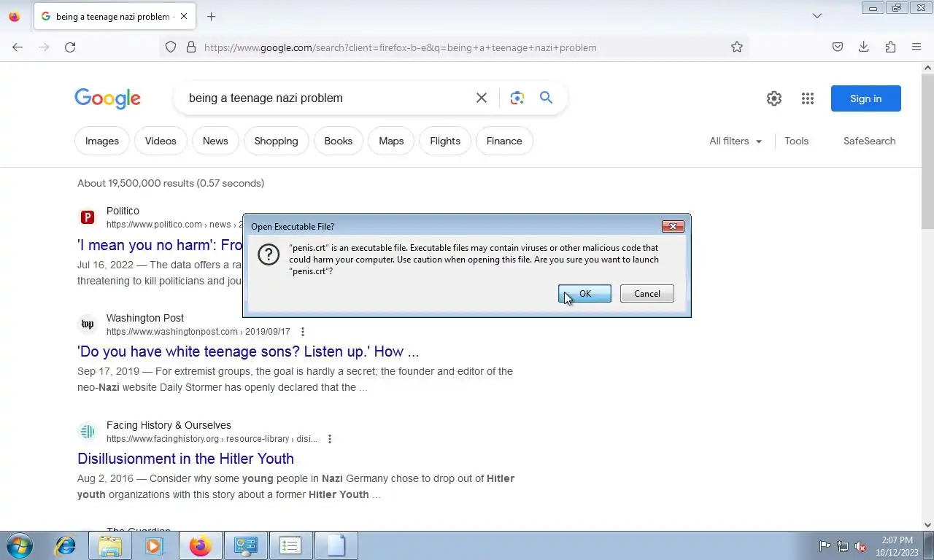Open the clock showing 2:07 PM

[897, 546]
